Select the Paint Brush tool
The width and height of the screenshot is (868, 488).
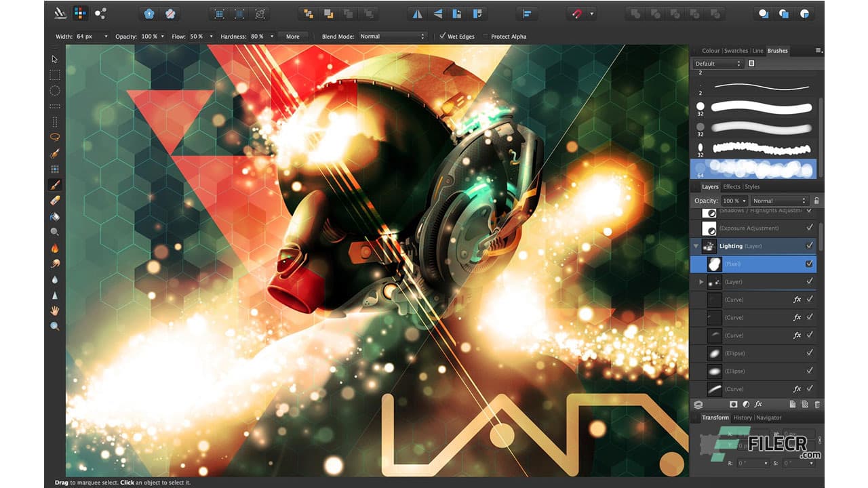pyautogui.click(x=55, y=184)
